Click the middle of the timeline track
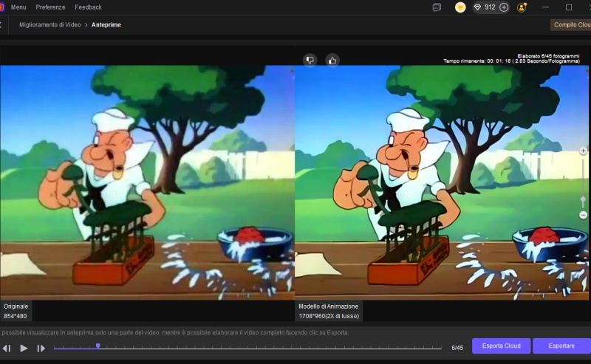This screenshot has width=591, height=364. pos(247,348)
